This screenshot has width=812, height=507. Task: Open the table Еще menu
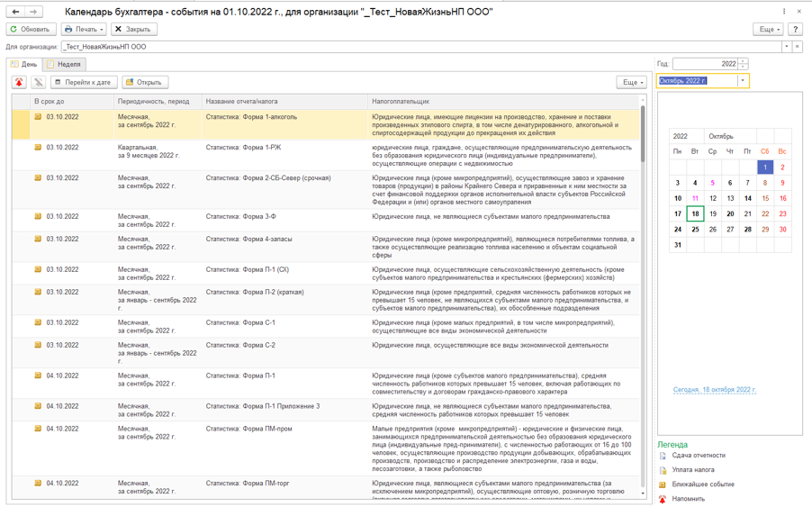click(631, 82)
